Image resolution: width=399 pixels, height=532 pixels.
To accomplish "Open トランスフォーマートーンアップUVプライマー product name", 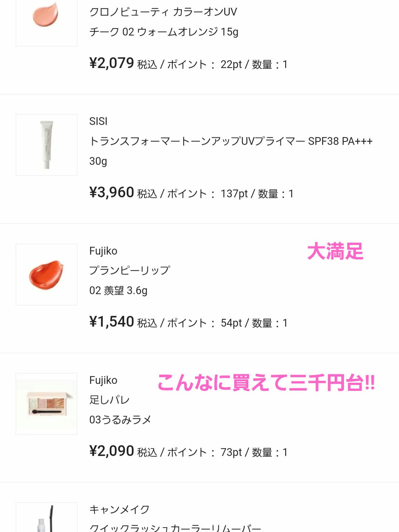I will (231, 141).
